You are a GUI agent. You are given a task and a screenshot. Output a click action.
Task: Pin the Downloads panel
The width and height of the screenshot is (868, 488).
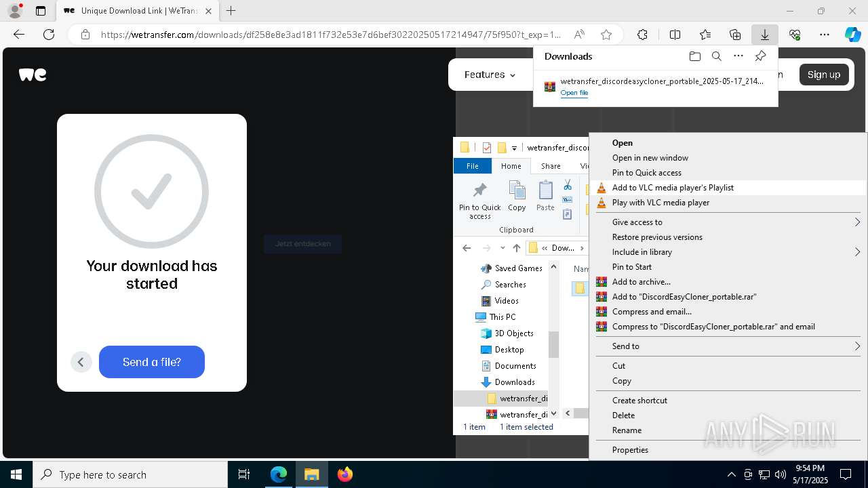(760, 56)
